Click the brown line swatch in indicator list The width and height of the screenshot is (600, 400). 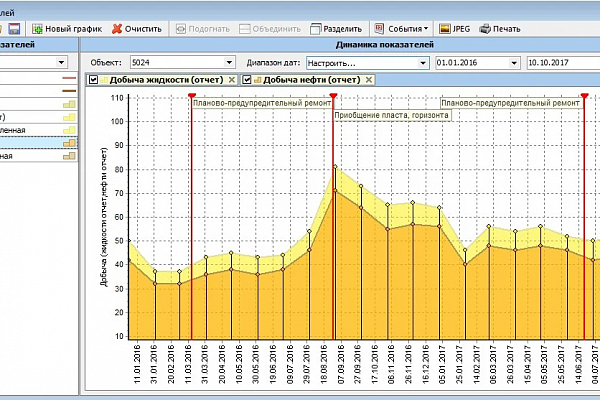point(69,91)
